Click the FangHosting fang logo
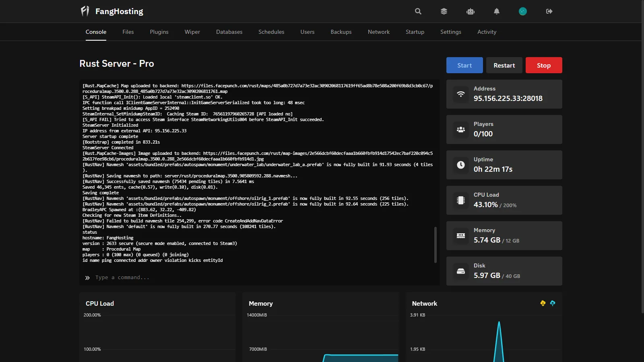This screenshot has height=362, width=644. tap(85, 11)
